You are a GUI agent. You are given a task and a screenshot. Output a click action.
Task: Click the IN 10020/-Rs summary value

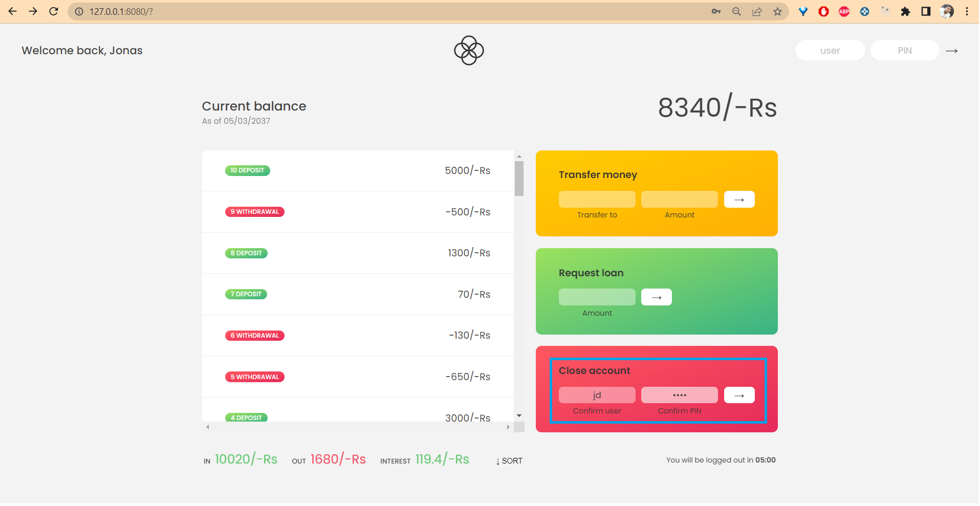click(x=246, y=459)
